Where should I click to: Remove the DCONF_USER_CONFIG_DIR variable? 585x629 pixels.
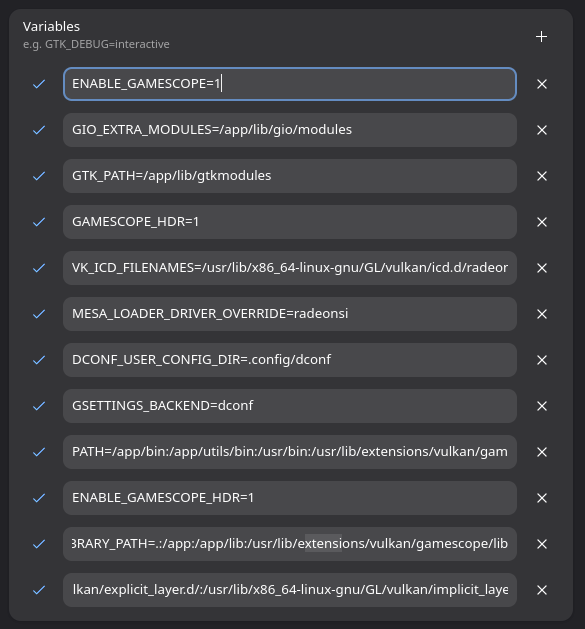point(542,360)
